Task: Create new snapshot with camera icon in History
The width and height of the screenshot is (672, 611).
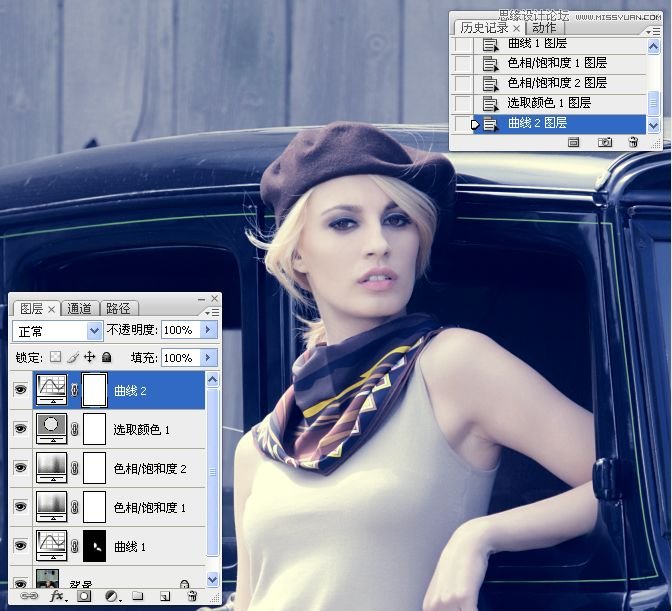Action: (605, 143)
